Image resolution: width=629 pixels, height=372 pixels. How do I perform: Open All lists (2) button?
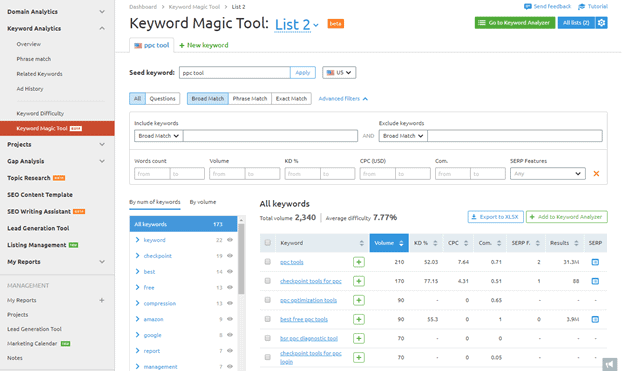pos(576,23)
